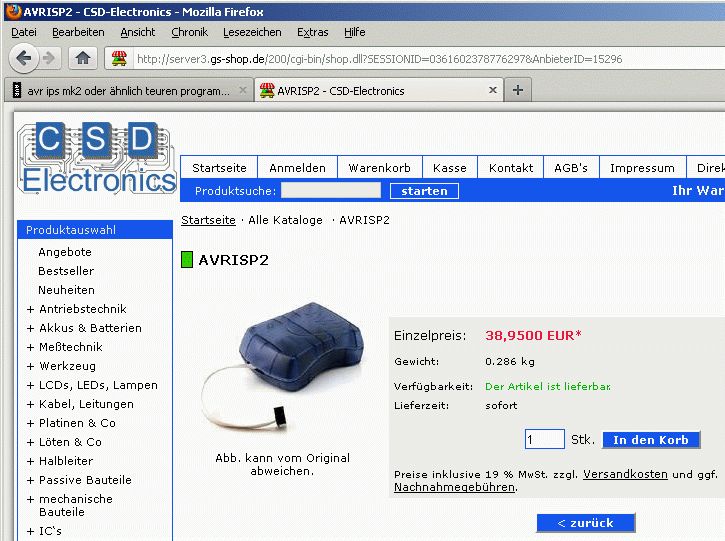
Task: Open the Chronik menu
Action: click(190, 32)
